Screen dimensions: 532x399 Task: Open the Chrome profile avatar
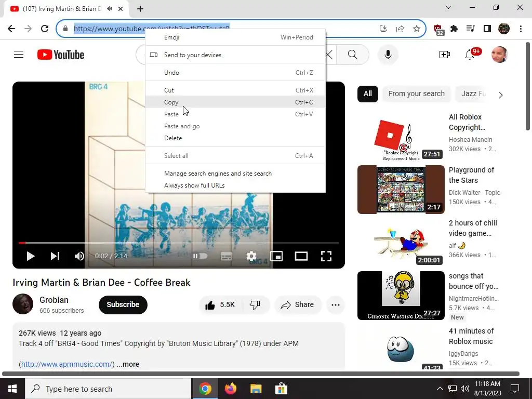coord(504,29)
